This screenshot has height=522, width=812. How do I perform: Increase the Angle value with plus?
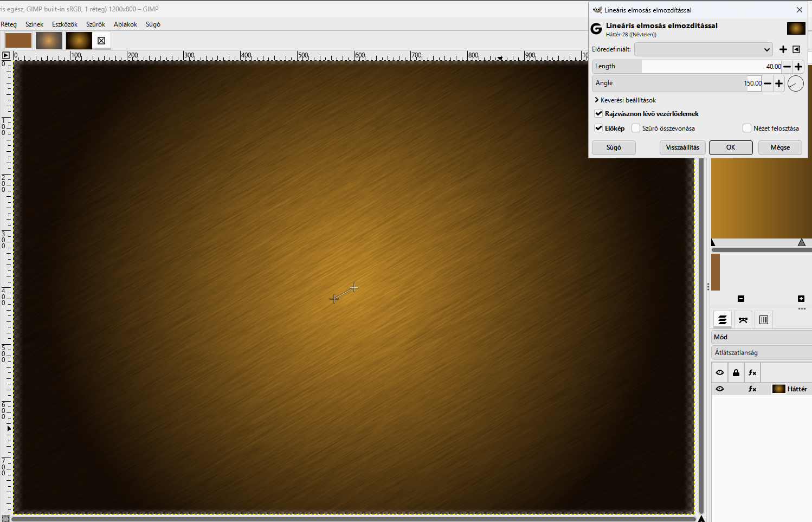779,83
